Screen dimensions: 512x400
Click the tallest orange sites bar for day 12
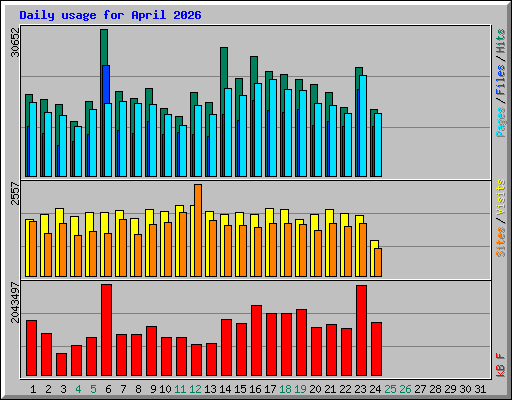click(x=198, y=230)
